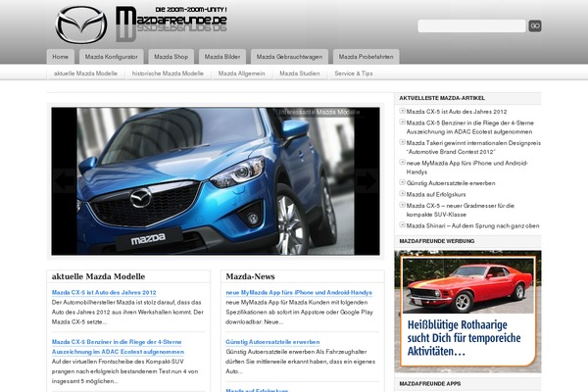Viewport: 588px width, 392px height.
Task: Click the GO search button
Action: tap(535, 25)
